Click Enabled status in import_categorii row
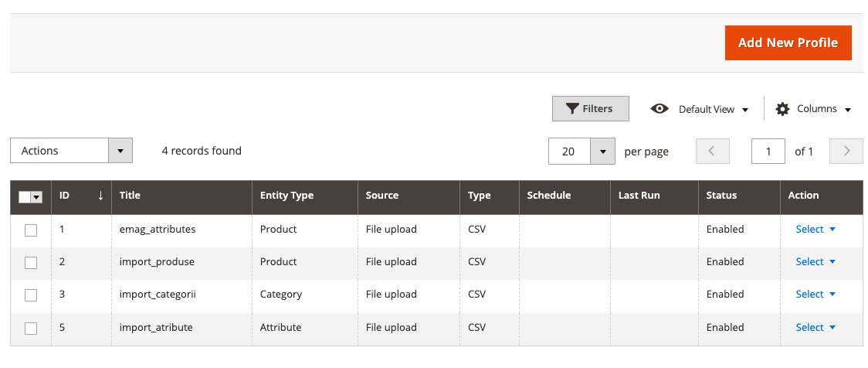This screenshot has width=868, height=368. tap(724, 295)
